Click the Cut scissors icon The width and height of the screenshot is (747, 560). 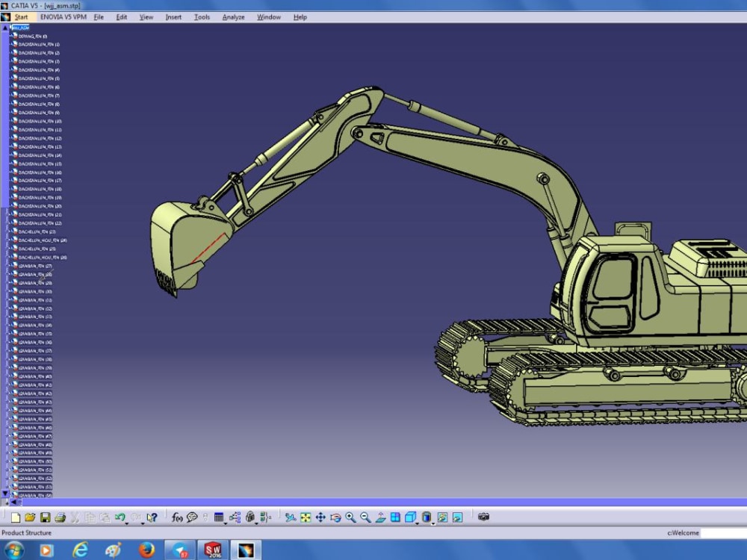click(75, 517)
